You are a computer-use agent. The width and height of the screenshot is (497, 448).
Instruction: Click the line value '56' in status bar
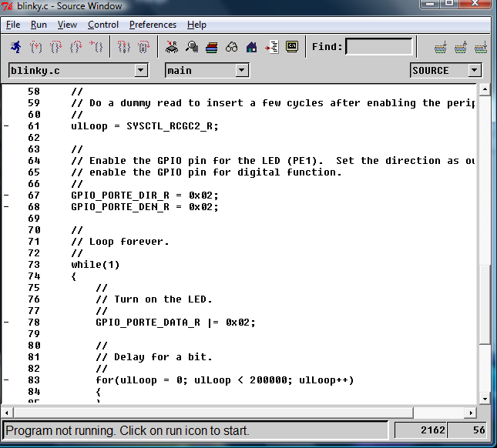(479, 430)
